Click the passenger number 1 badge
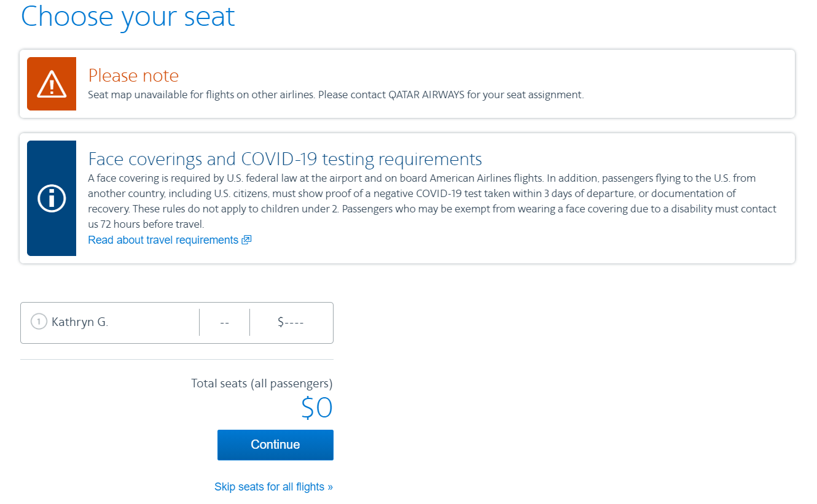817x504 pixels. 38,321
